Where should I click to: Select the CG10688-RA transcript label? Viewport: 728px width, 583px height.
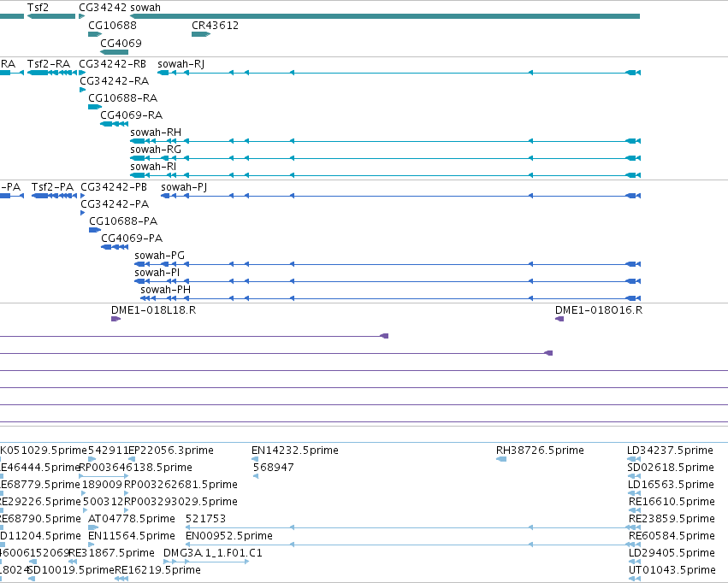pos(122,97)
